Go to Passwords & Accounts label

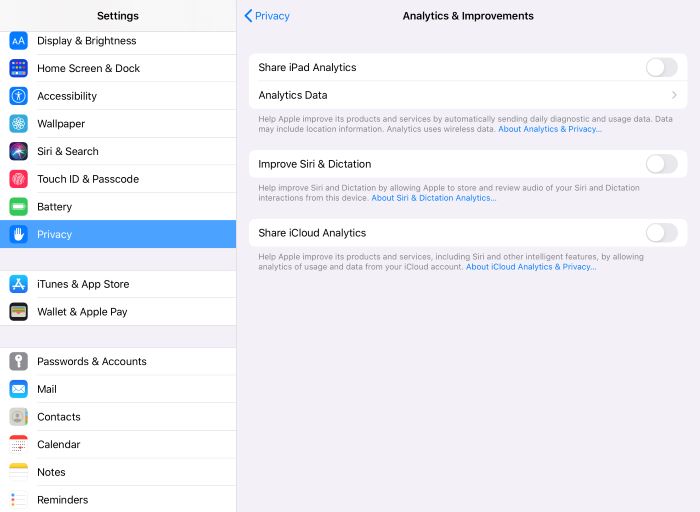coord(92,361)
